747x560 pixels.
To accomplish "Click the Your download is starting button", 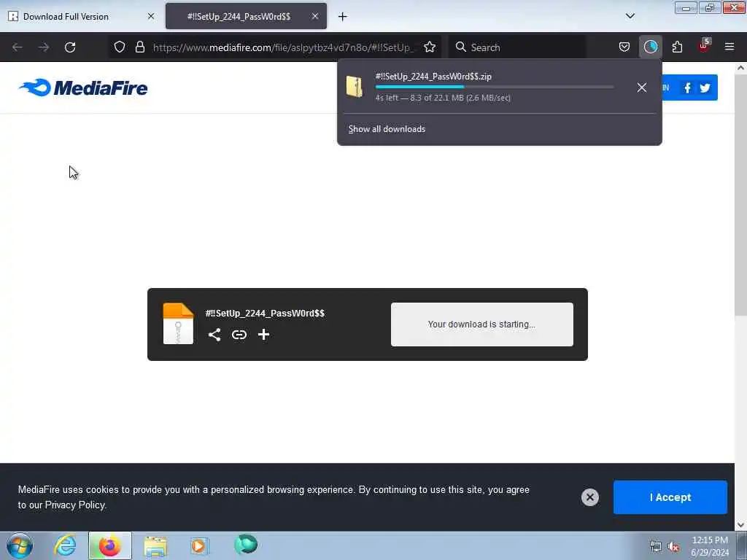I will [x=482, y=324].
